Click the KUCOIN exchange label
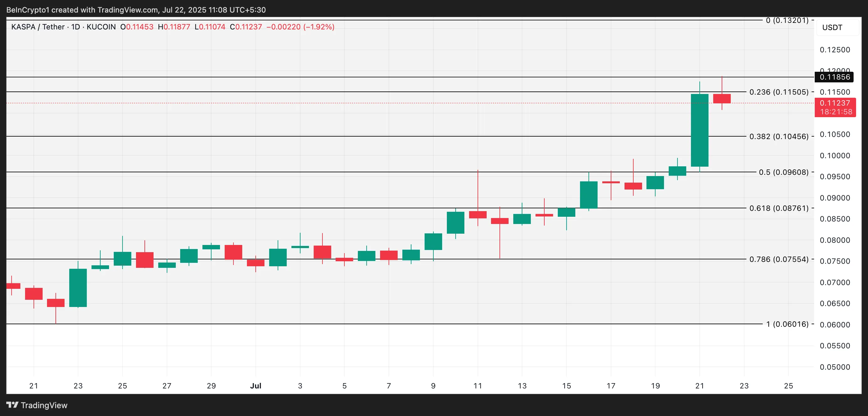868x416 pixels. pos(101,27)
